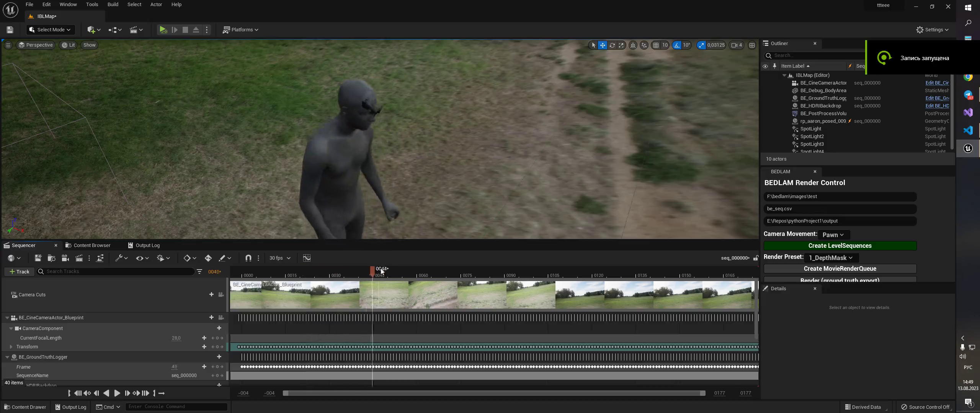Add a new section to the Camera Cuts track
Image resolution: width=980 pixels, height=413 pixels.
click(211, 294)
